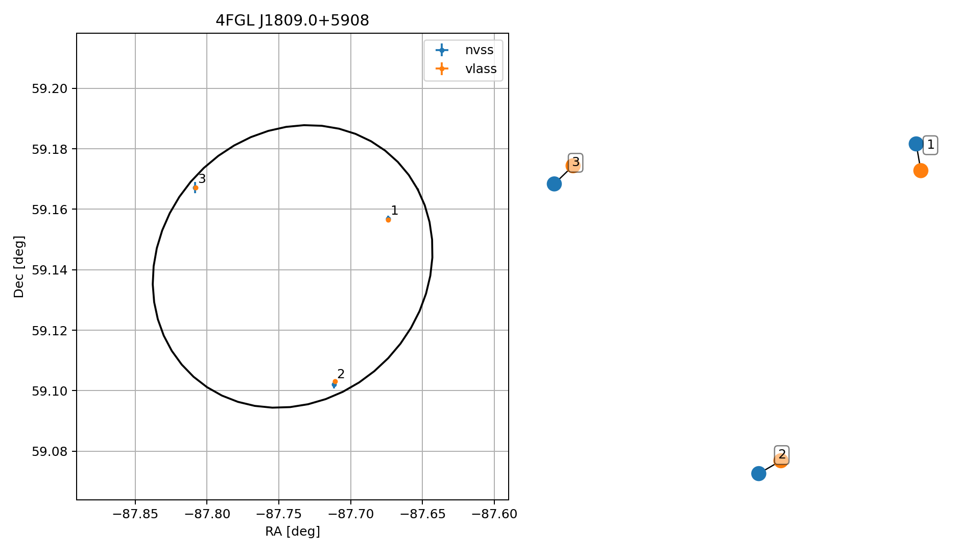Click the 59.12 tick on the Dec axis
Viewport: 980px width, 552px height.
point(50,331)
